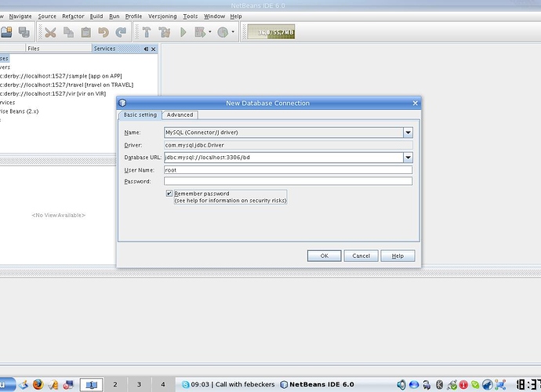Click the memory usage indicator 36.0/55.7MB

[x=271, y=32]
